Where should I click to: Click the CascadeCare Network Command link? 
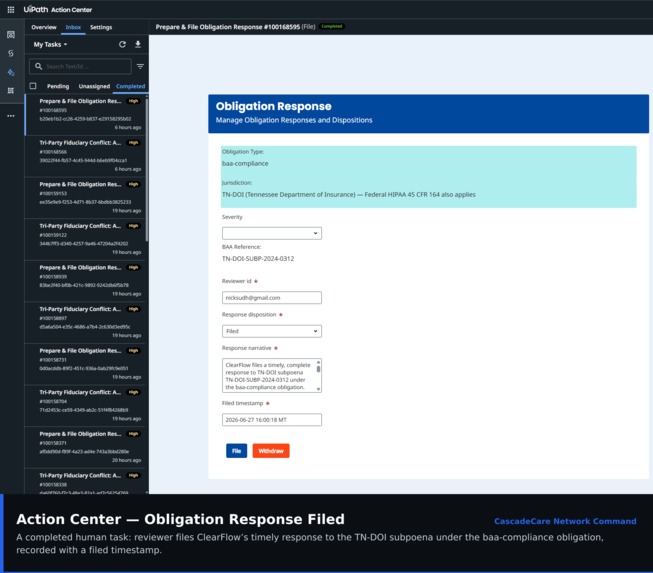coord(565,521)
